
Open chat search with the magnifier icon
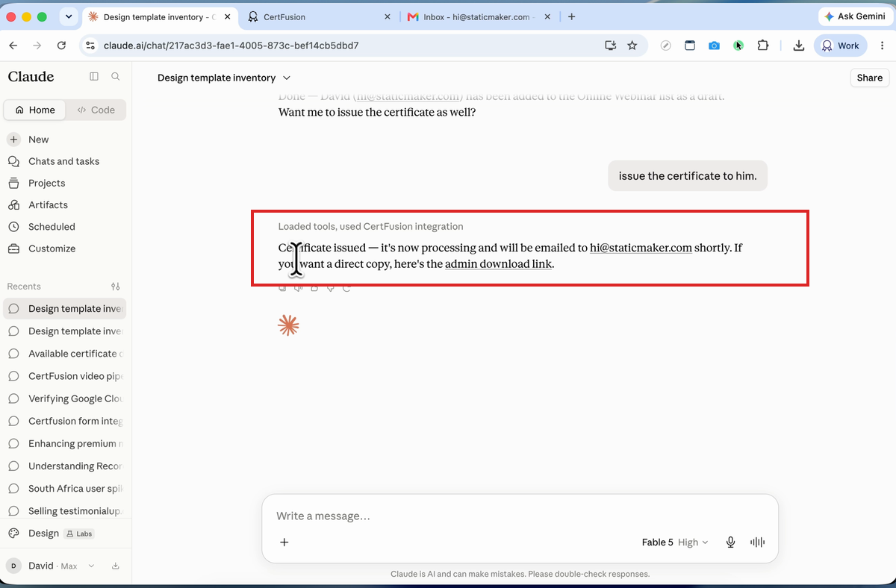click(x=116, y=76)
